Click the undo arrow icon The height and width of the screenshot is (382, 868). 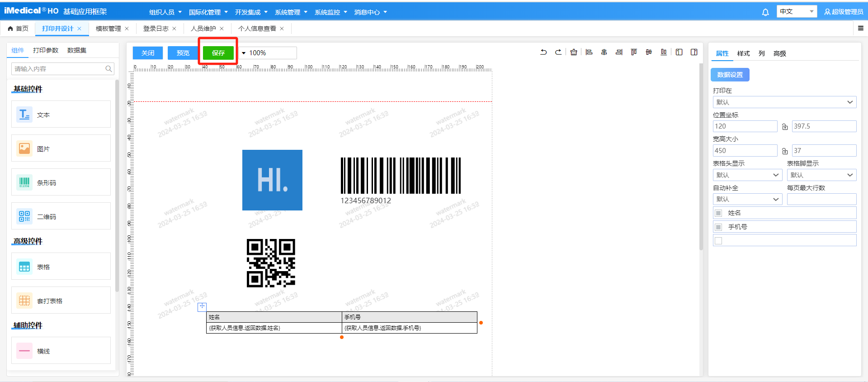[543, 53]
